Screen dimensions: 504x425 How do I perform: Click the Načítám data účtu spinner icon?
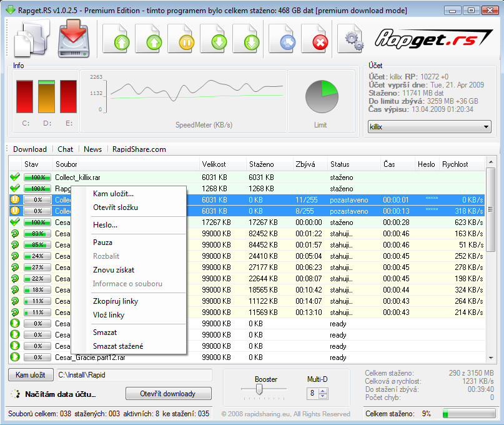[x=15, y=394]
